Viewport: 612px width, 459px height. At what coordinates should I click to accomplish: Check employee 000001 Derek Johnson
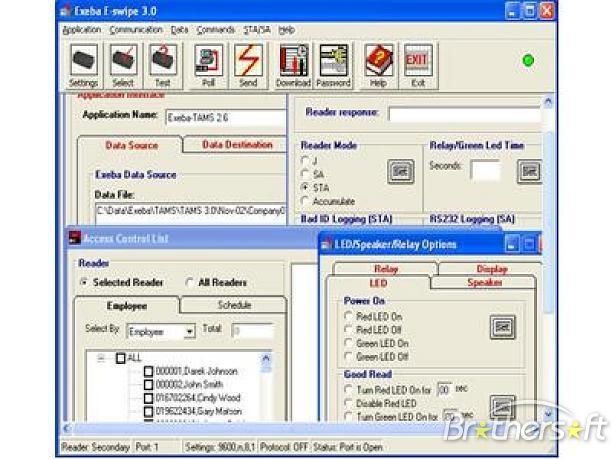click(148, 371)
